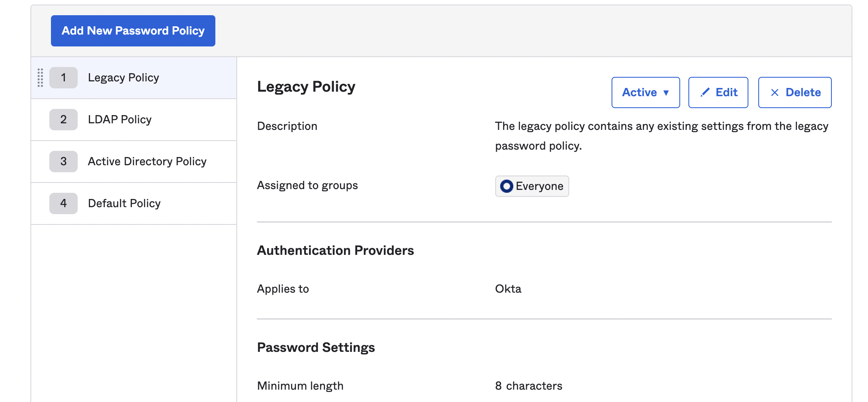Screen dimensions: 868x402
Task: Open Active Directory Policy from the list
Action: pyautogui.click(x=147, y=162)
